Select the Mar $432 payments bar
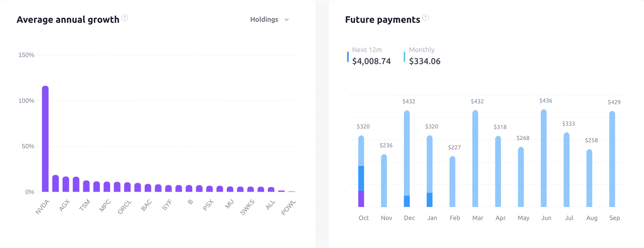Screen dimensions: 644x248 [475, 159]
